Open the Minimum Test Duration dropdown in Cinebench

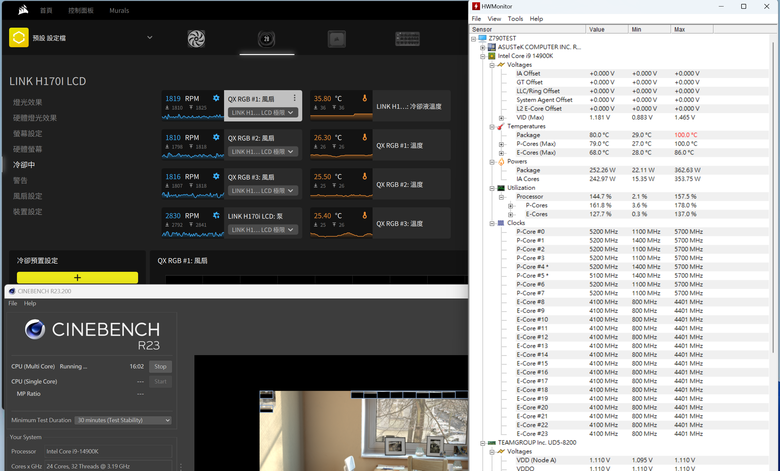(123, 420)
